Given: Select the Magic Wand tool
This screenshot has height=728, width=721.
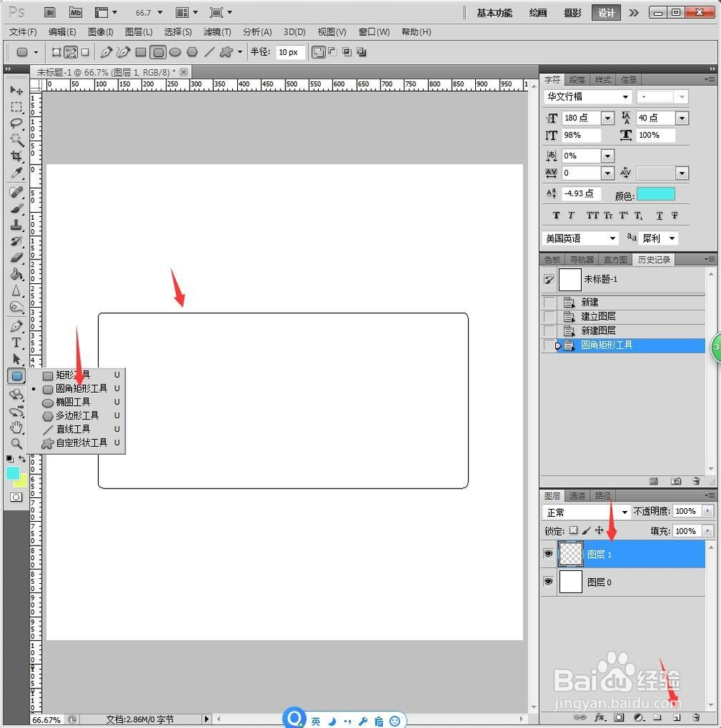Looking at the screenshot, I should (17, 140).
